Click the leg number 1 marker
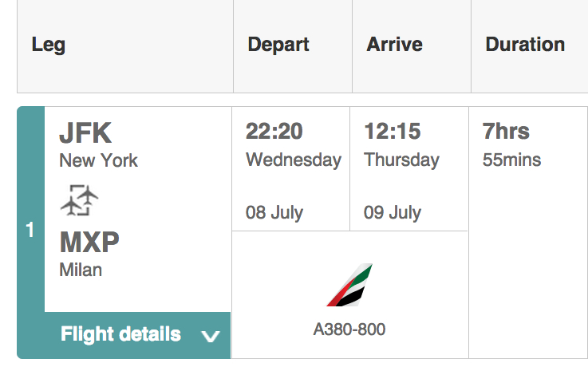 [30, 230]
